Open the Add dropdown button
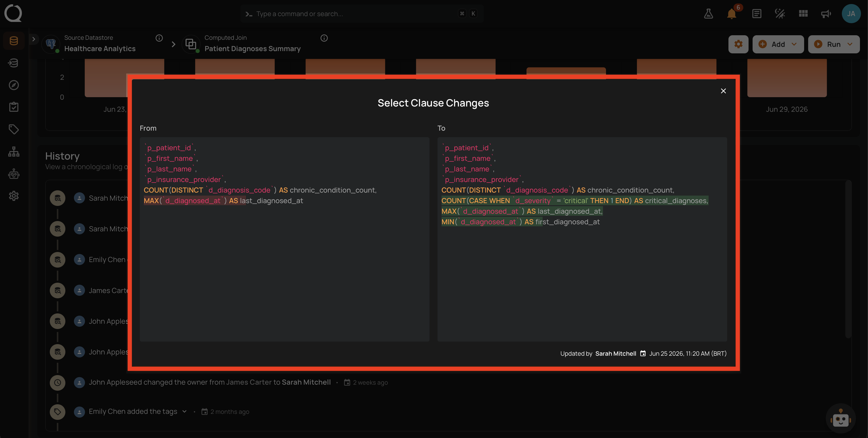This screenshot has width=868, height=438. point(778,44)
